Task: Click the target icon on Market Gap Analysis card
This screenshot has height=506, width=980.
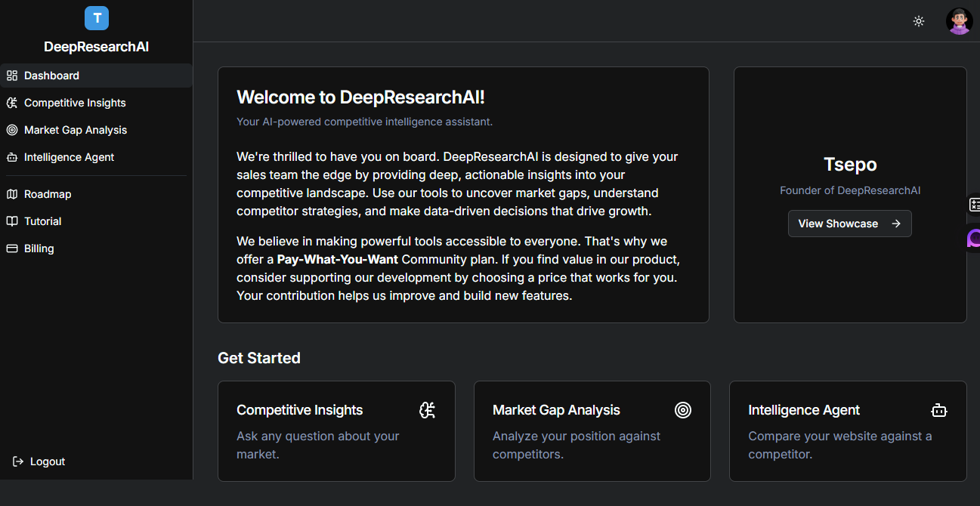Action: [683, 409]
